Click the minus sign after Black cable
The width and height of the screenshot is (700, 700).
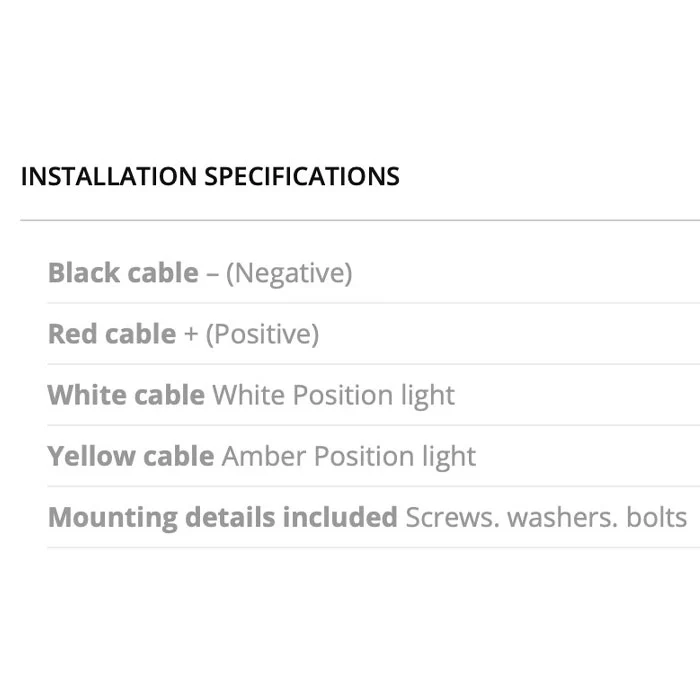coord(212,274)
